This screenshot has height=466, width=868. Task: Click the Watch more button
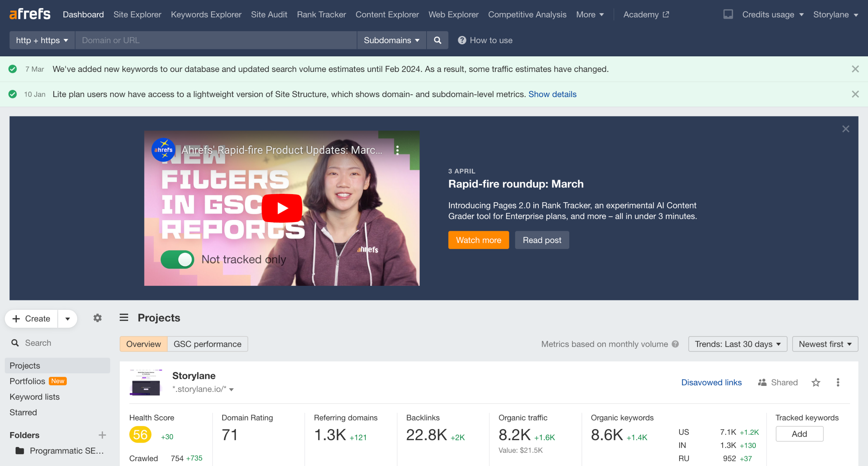478,240
